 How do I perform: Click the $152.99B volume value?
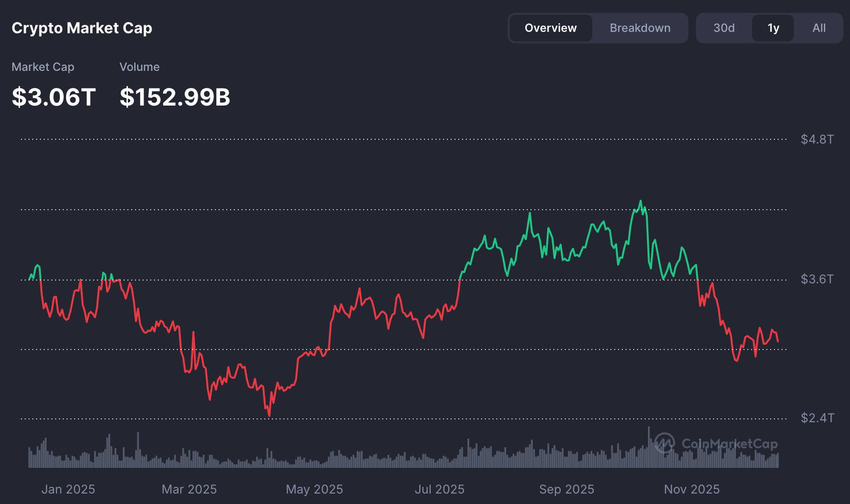coord(175,97)
